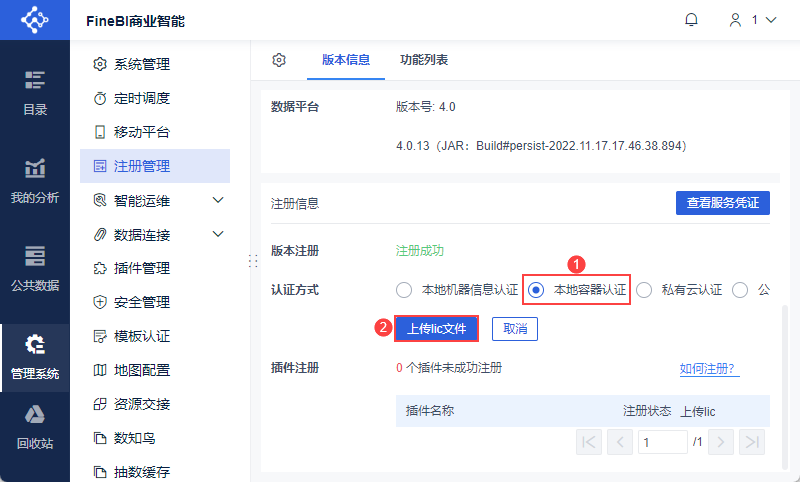This screenshot has width=800, height=482.
Task: Open the 回收站 recycle bin
Action: tap(35, 427)
